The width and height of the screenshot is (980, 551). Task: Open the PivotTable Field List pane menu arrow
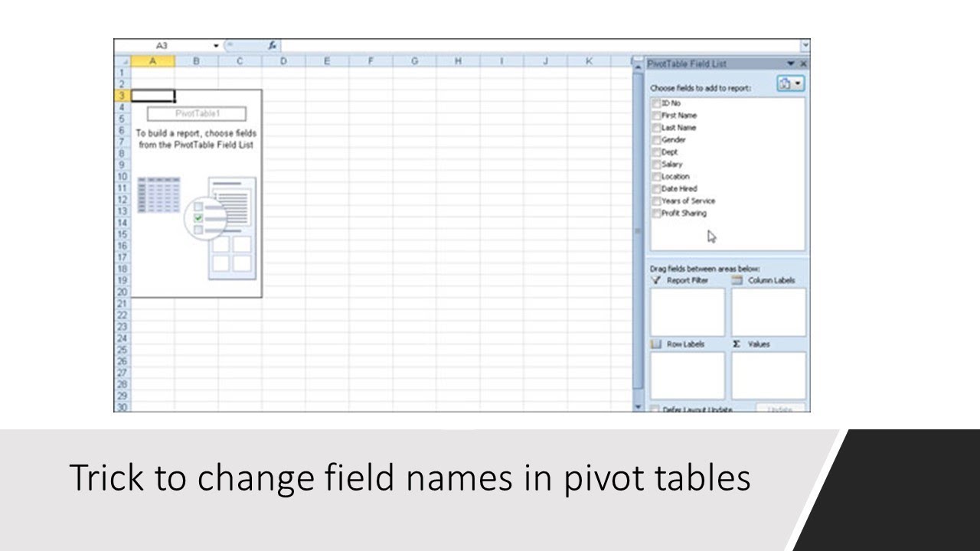pos(791,64)
